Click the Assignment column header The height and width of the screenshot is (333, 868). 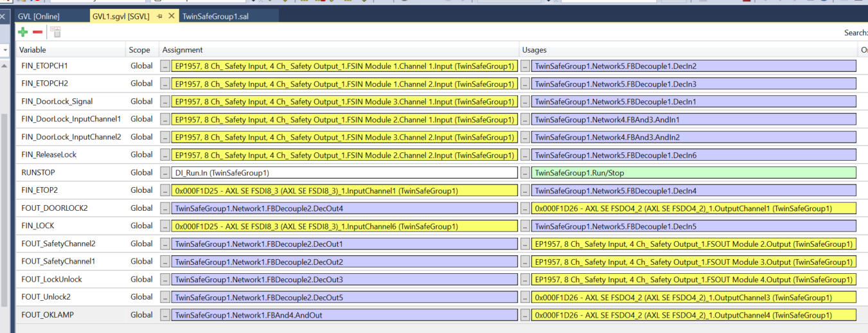click(339, 50)
